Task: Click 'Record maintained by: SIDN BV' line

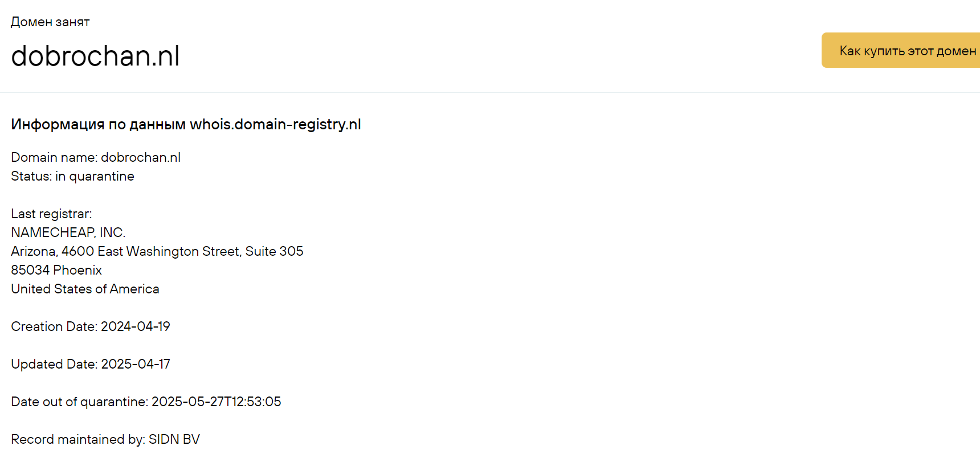Action: click(105, 439)
